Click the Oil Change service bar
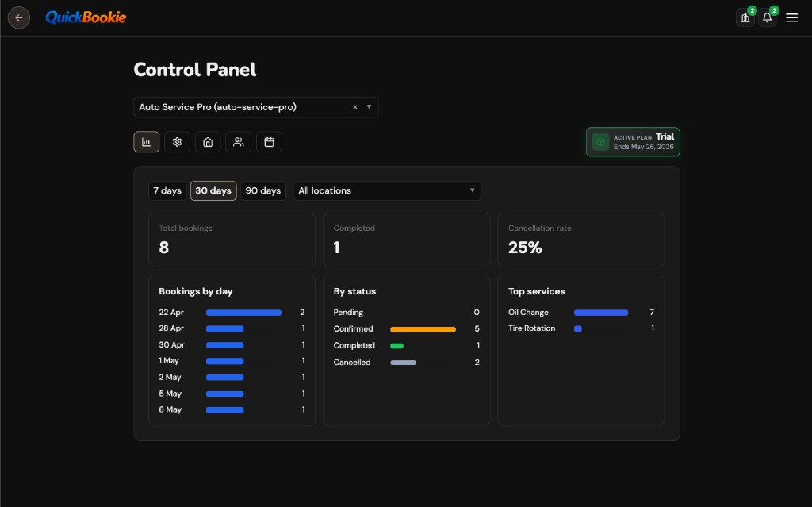The image size is (812, 507). click(601, 313)
